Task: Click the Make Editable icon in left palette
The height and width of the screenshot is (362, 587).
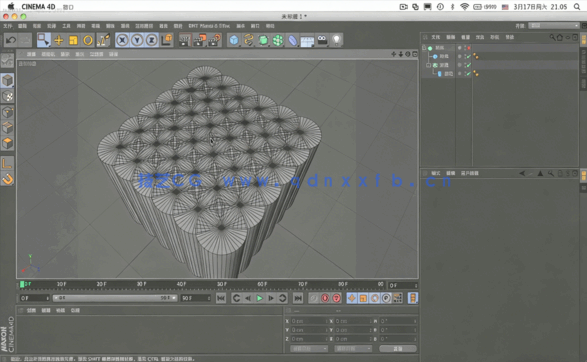Action: [x=7, y=61]
